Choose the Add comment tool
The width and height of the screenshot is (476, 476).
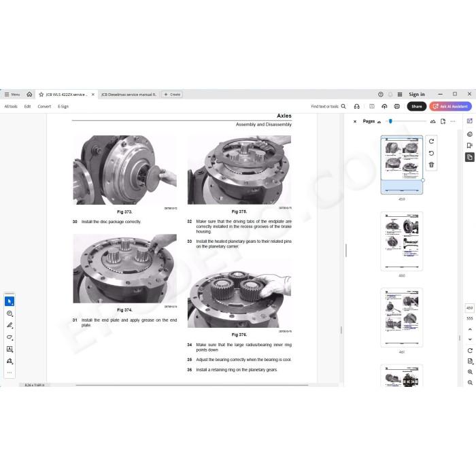tap(10, 313)
